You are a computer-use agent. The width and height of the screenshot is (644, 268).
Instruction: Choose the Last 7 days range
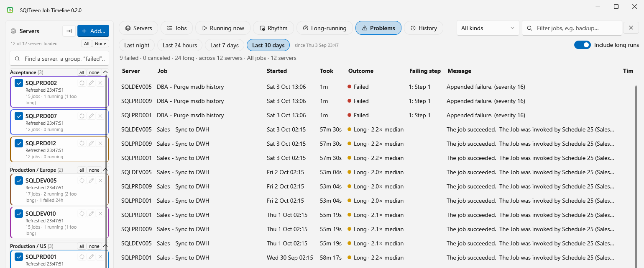(225, 45)
